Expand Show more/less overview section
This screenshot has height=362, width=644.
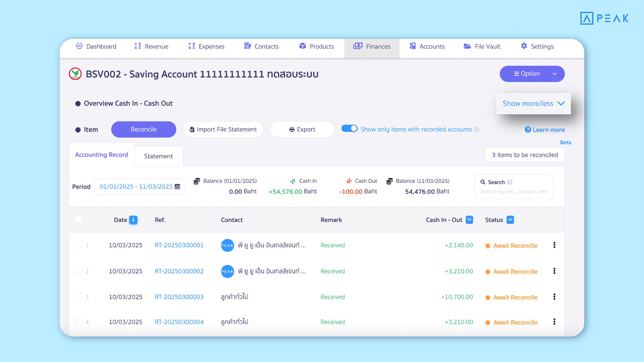[533, 104]
